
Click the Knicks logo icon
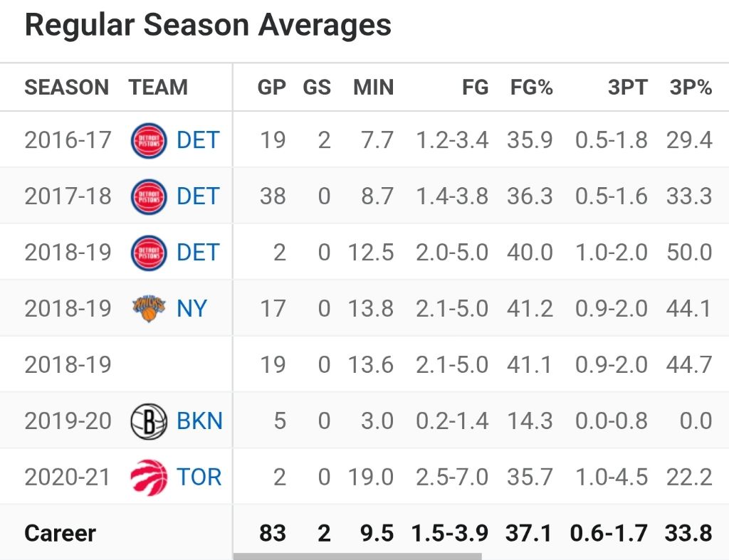[149, 308]
